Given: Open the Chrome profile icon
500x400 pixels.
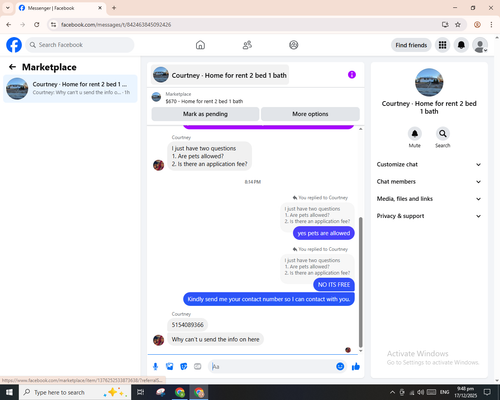Looking at the screenshot, I should pyautogui.click(x=477, y=25).
